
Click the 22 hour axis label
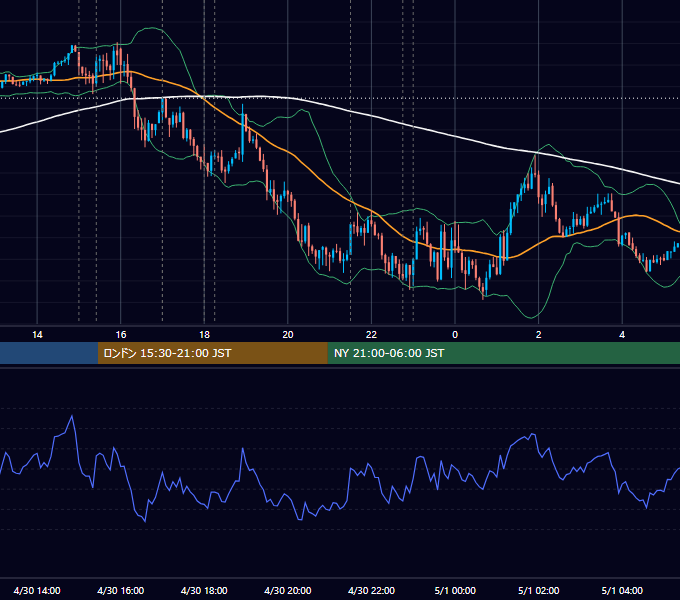point(371,335)
